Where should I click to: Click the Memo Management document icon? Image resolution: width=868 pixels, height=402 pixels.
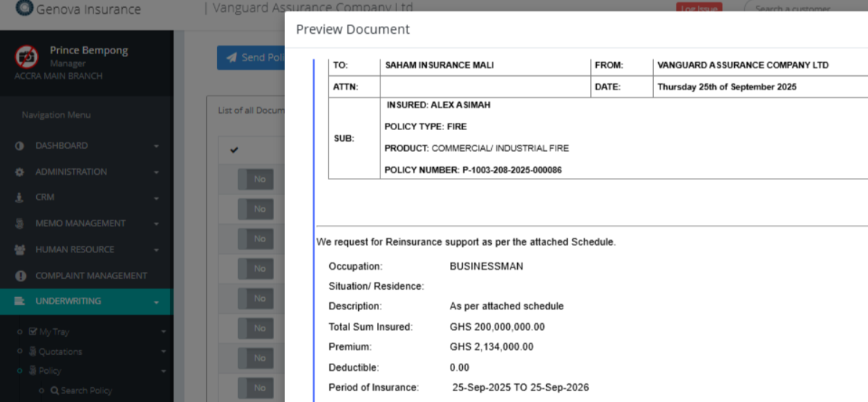20,223
